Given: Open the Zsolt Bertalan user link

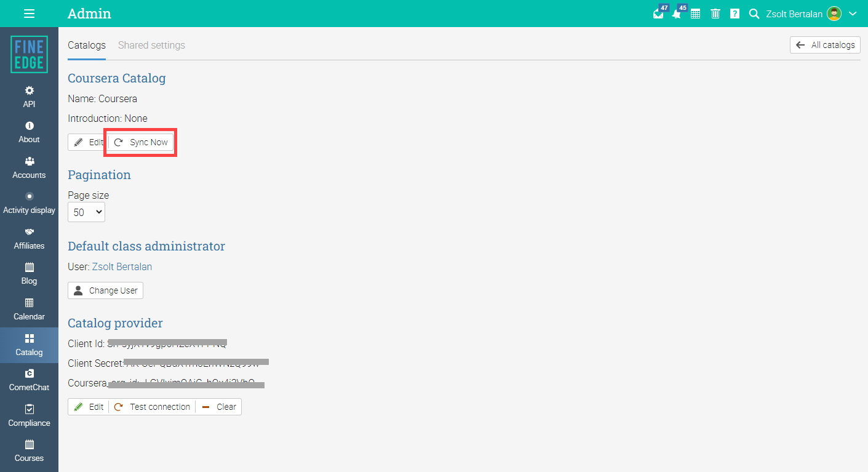Looking at the screenshot, I should point(122,266).
